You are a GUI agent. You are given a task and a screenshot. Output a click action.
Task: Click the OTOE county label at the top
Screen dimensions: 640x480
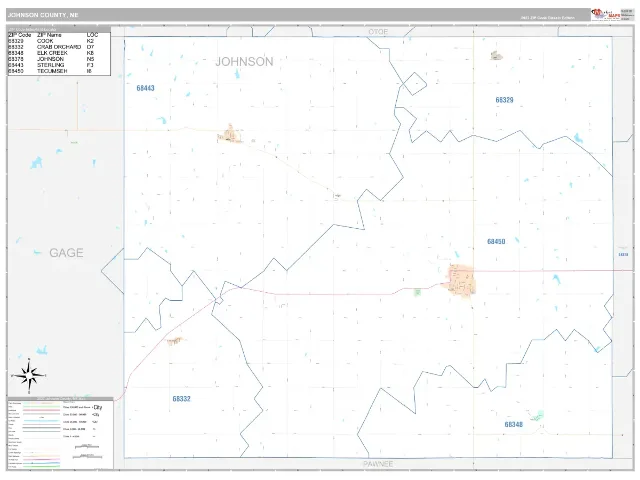point(378,32)
